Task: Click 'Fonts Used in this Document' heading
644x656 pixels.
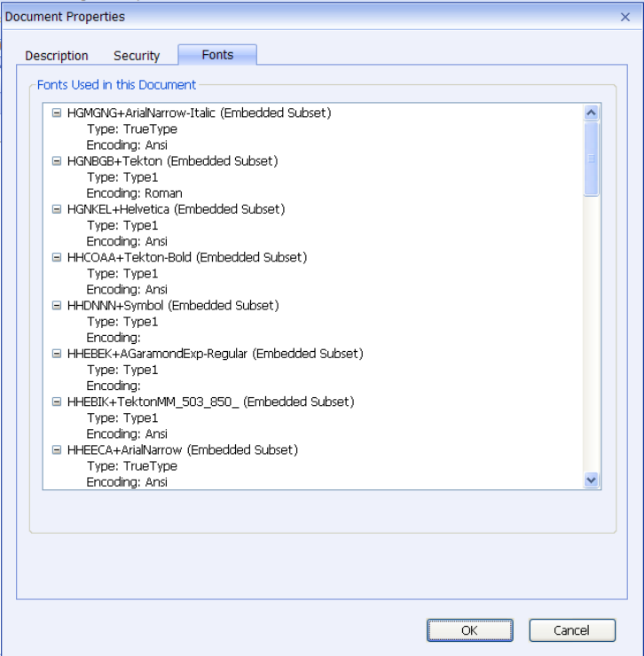Action: 116,85
